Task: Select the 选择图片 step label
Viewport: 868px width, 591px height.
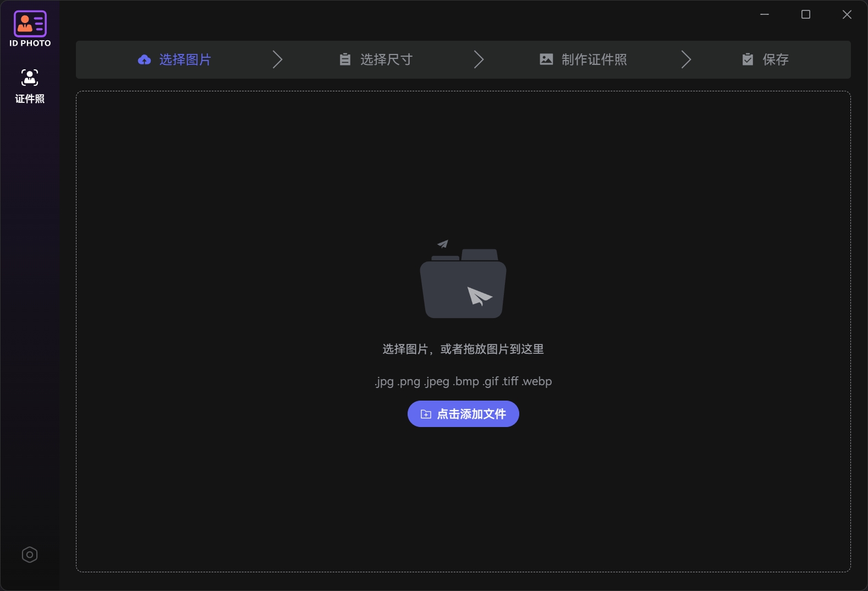Action: pyautogui.click(x=185, y=59)
